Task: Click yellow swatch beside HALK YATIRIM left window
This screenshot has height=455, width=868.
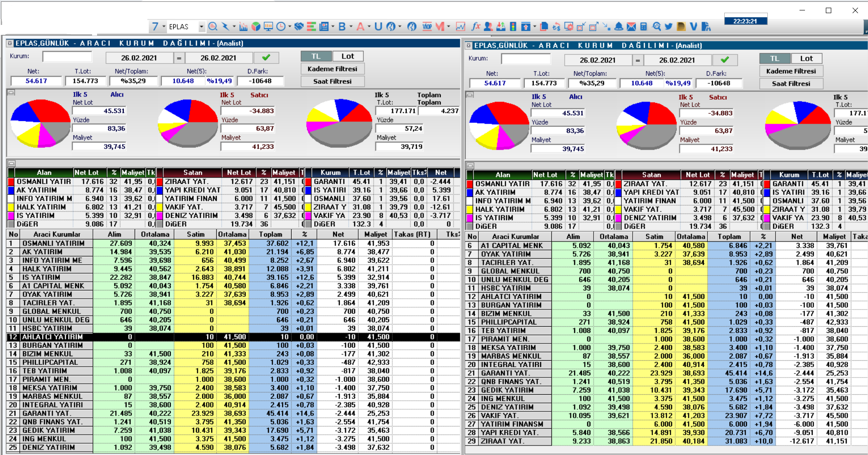Action: click(x=11, y=207)
